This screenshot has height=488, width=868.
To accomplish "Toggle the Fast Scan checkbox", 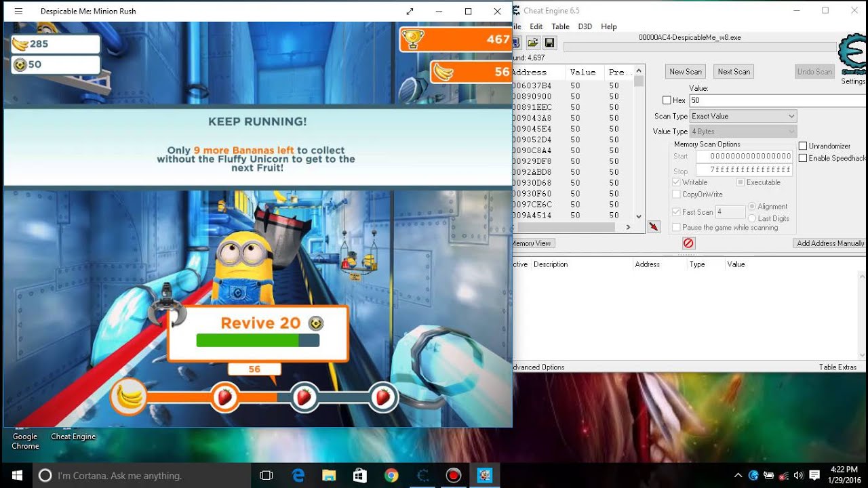I will click(676, 212).
